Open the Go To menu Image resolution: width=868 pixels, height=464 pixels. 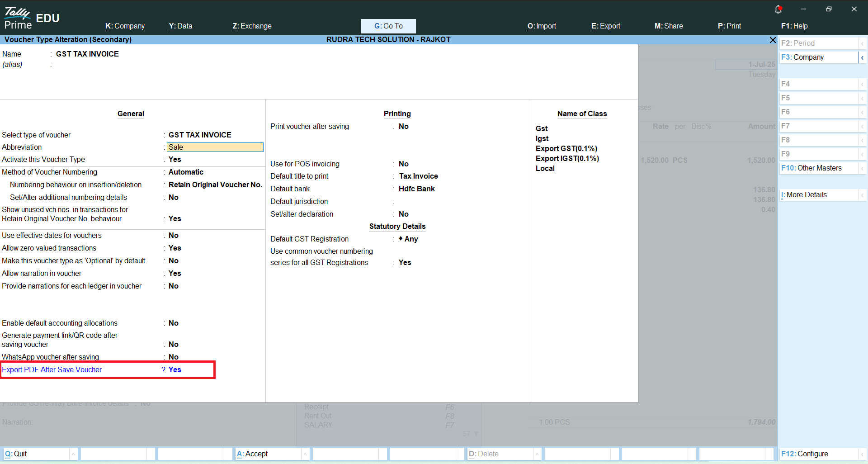click(388, 26)
